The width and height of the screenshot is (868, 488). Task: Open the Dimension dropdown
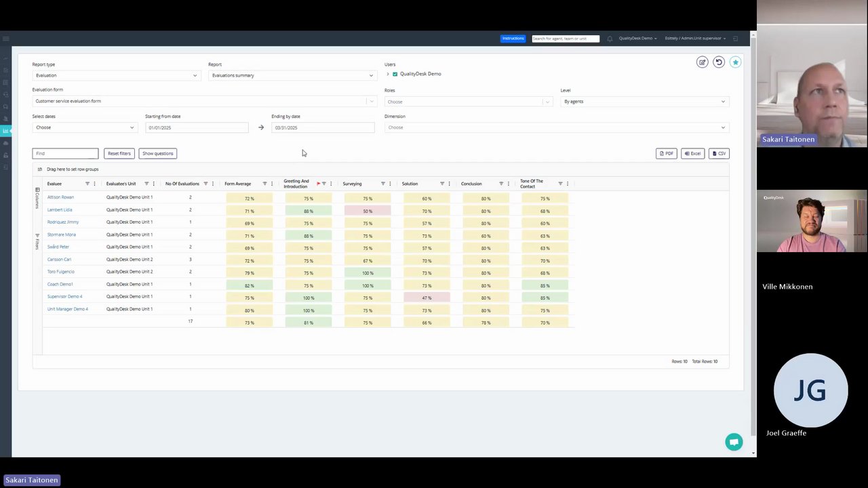click(x=557, y=127)
